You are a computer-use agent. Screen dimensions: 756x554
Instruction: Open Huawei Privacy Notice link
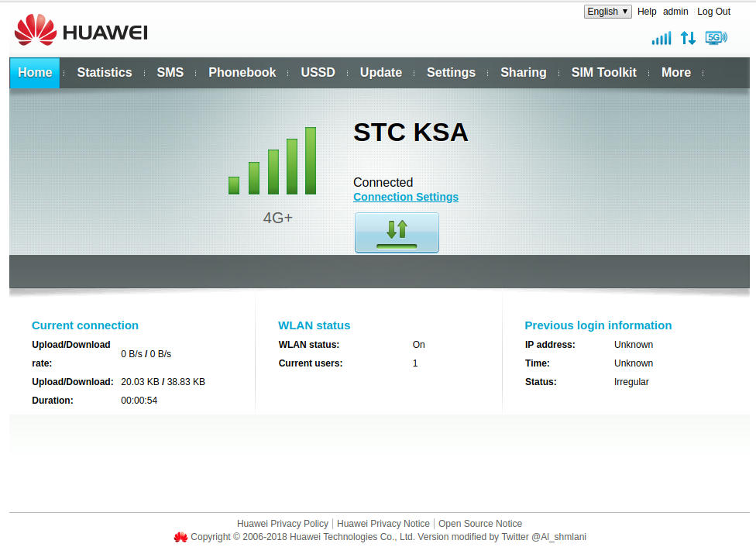[x=383, y=524]
